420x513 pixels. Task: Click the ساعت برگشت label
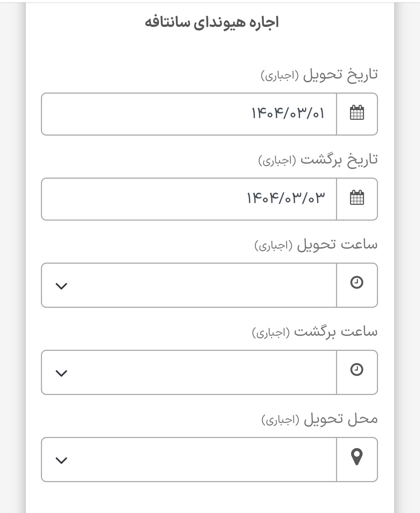318,332
